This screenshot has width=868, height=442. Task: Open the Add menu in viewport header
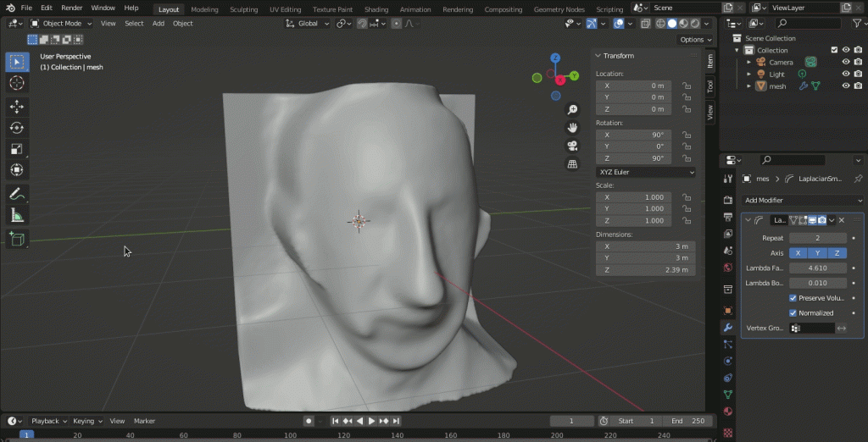click(x=159, y=23)
